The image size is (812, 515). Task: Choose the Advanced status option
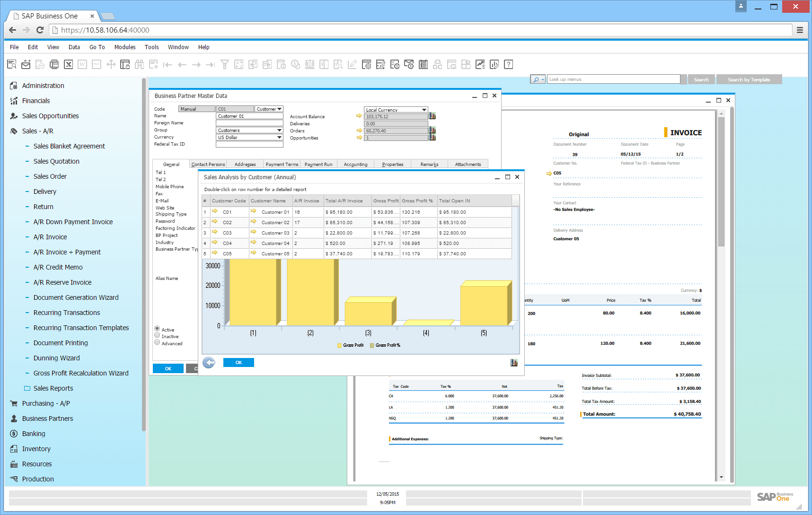pos(157,342)
